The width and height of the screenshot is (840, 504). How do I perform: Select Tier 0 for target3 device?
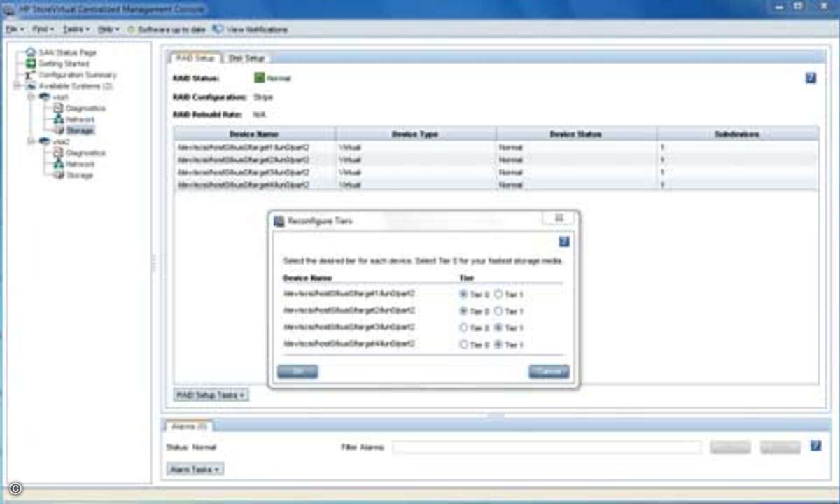(463, 328)
